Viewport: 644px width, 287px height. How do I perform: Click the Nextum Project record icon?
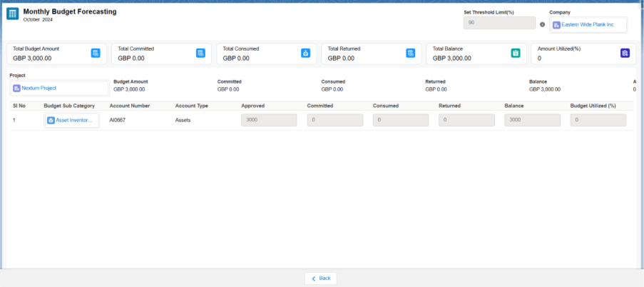[17, 88]
